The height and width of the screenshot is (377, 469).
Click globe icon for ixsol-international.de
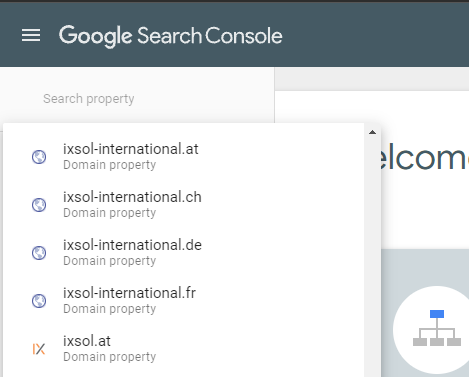(x=39, y=253)
